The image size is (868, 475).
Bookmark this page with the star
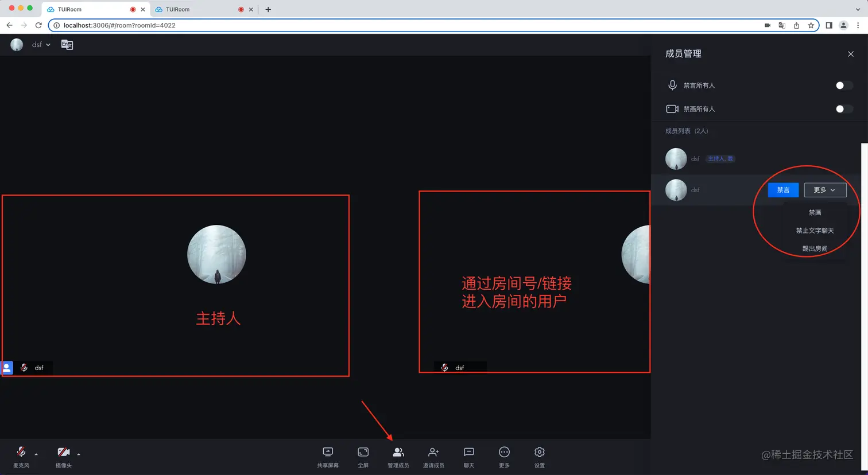(x=811, y=25)
